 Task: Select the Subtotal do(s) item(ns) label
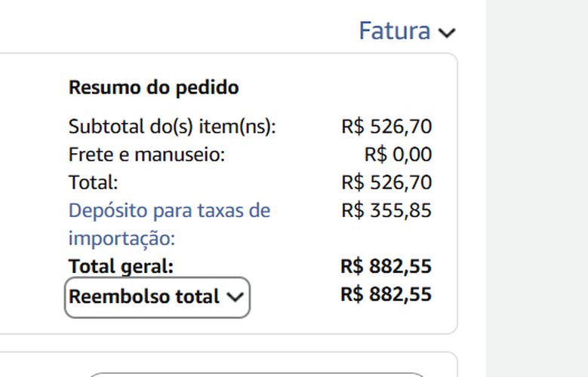172,127
